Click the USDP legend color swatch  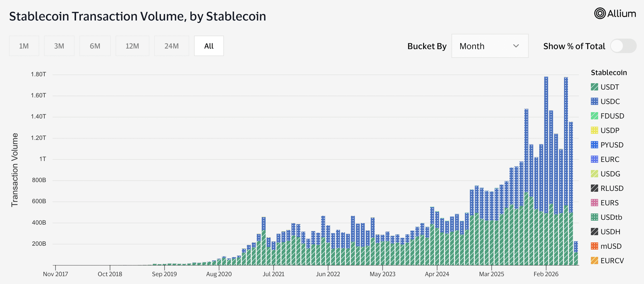595,130
